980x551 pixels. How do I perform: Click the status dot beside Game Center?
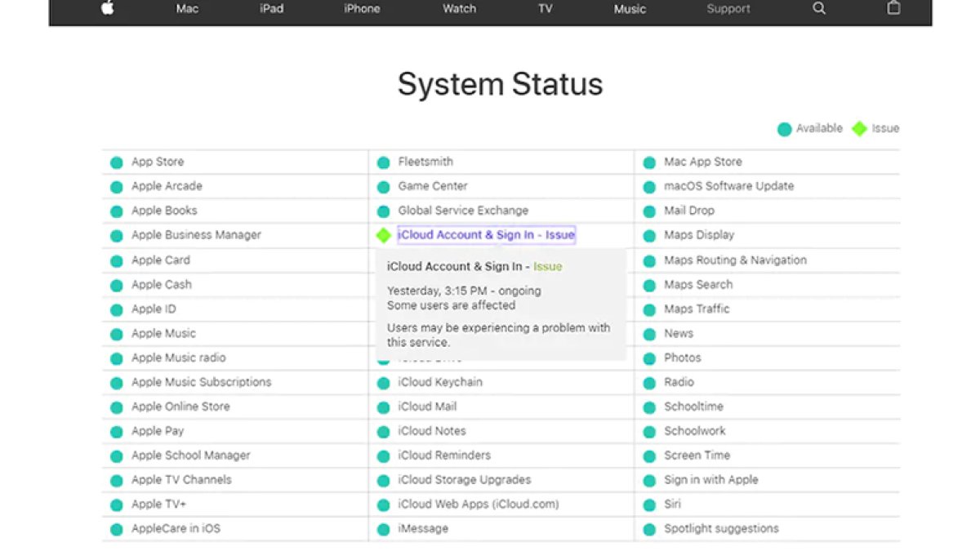pyautogui.click(x=383, y=187)
